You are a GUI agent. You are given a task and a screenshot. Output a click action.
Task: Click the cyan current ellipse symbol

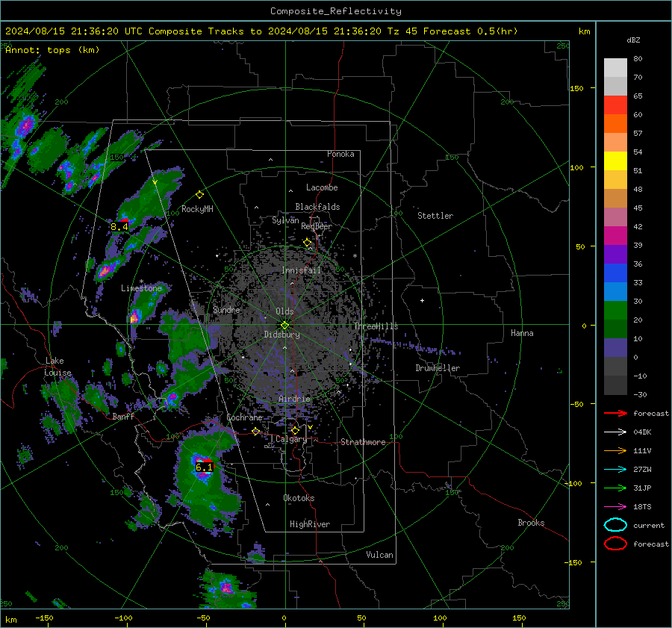point(615,525)
